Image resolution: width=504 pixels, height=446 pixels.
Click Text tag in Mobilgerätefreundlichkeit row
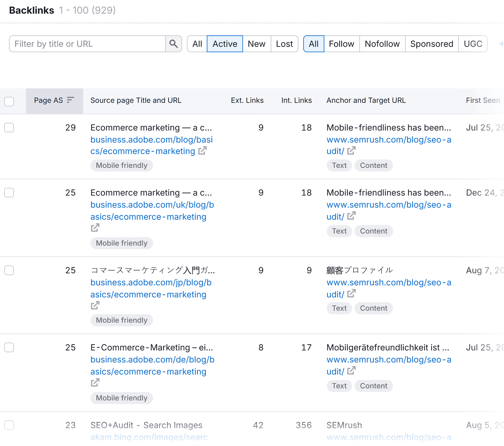pyautogui.click(x=339, y=386)
